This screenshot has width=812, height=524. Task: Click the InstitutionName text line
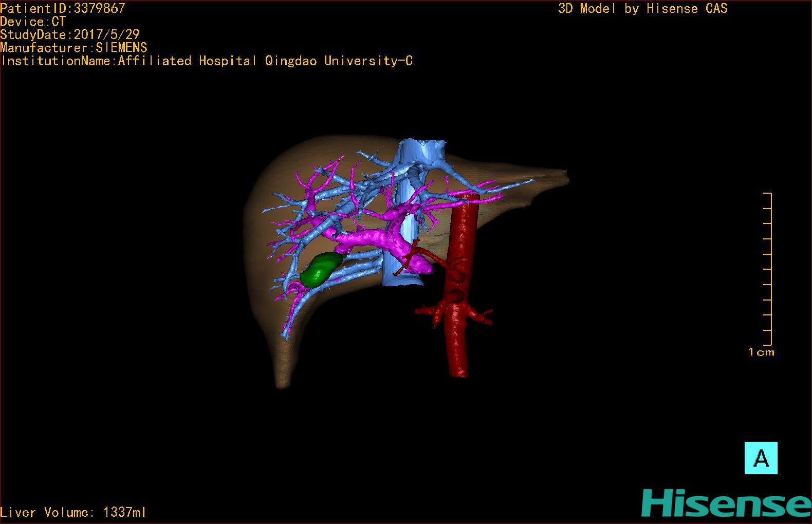click(207, 61)
